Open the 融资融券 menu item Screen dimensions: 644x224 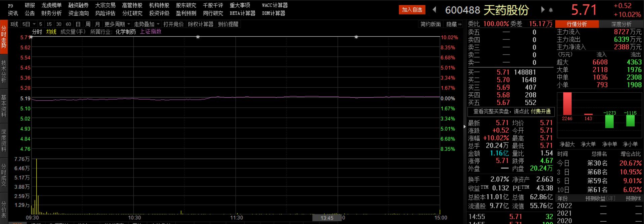pos(78,5)
